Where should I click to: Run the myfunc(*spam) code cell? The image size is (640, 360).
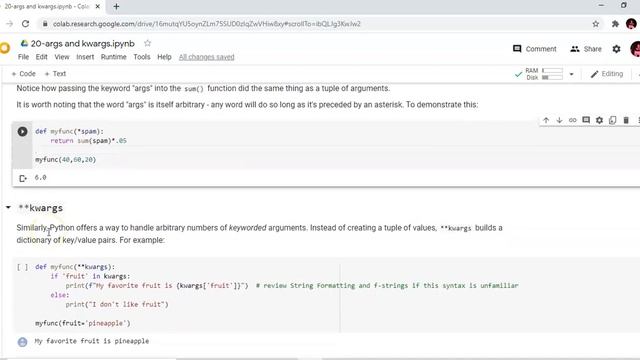click(22, 131)
